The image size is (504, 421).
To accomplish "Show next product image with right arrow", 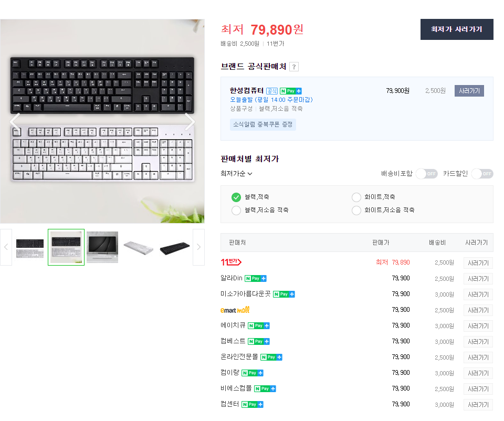I will [x=190, y=121].
